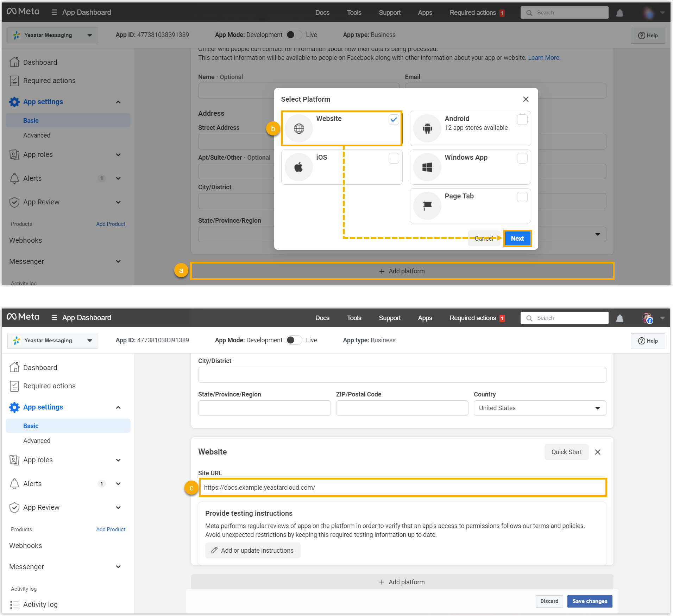Tick the iOS platform checkbox
673x616 pixels.
tap(394, 158)
